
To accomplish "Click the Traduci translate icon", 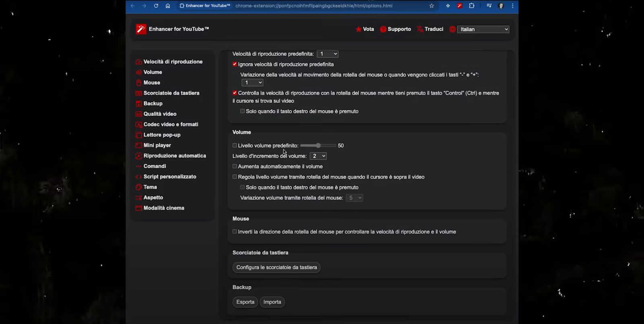I will click(x=420, y=29).
